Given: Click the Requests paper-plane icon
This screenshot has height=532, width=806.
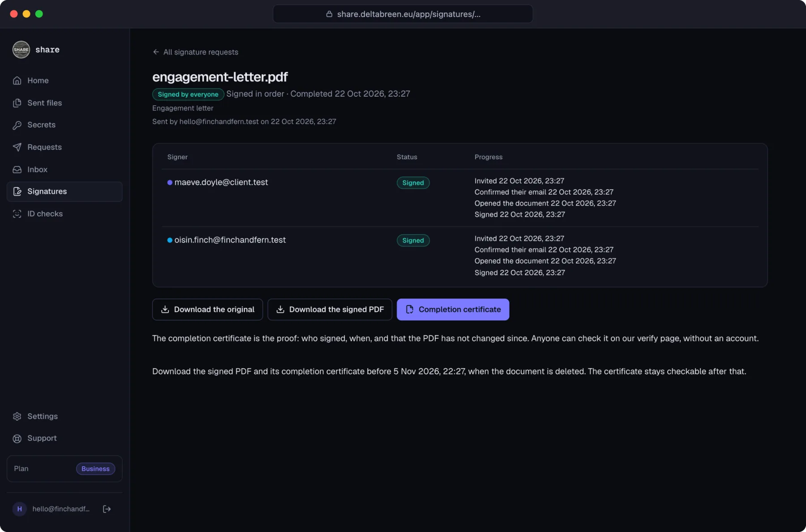Looking at the screenshot, I should tap(17, 147).
